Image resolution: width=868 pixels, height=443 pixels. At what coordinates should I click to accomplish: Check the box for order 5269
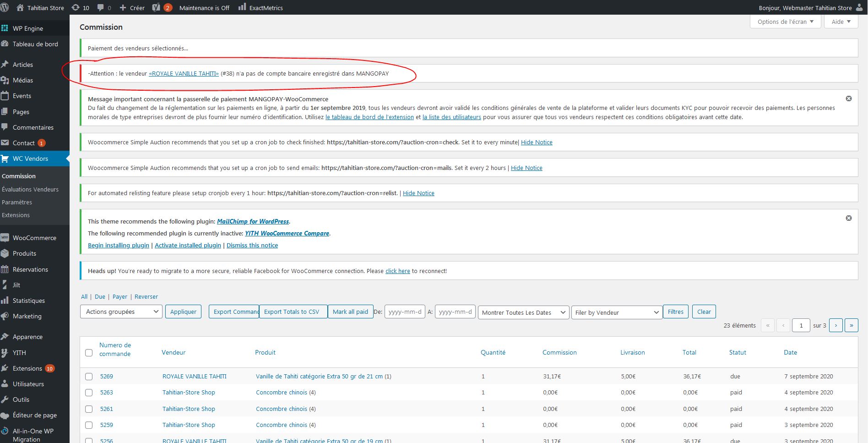(x=89, y=377)
